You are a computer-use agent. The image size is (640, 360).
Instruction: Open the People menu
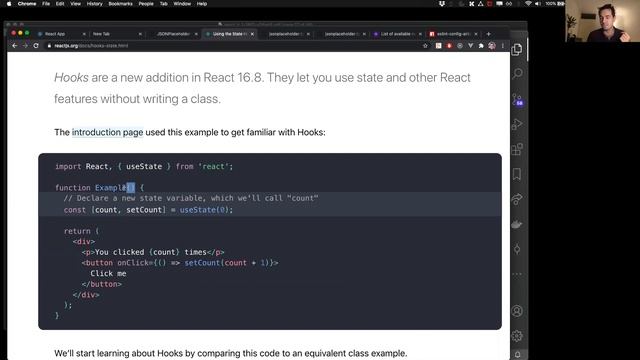(x=146, y=4)
